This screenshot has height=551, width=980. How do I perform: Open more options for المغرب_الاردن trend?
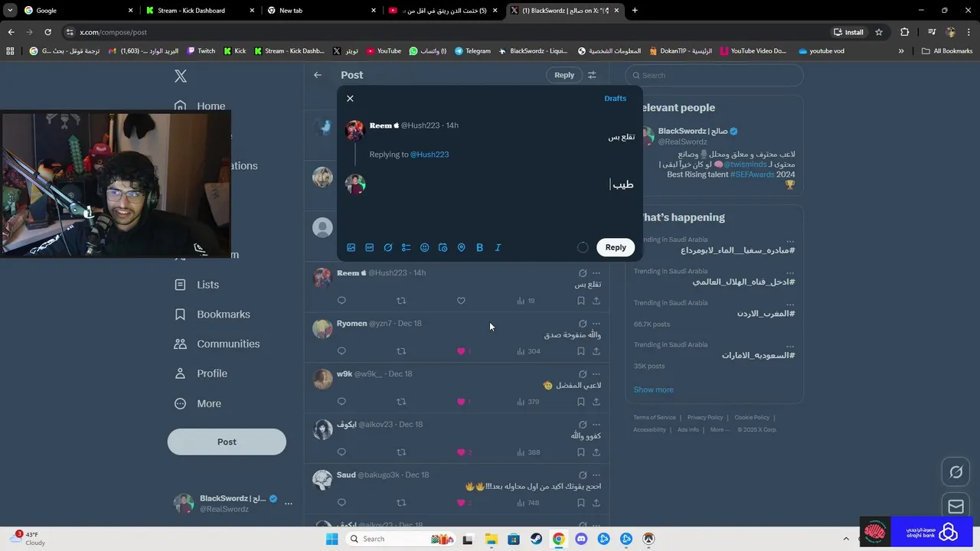(789, 304)
